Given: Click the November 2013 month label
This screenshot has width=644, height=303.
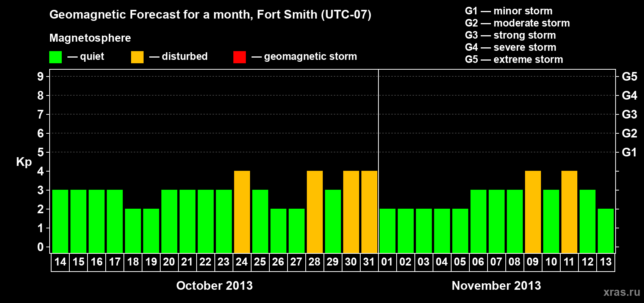Looking at the screenshot, I should point(496,286).
